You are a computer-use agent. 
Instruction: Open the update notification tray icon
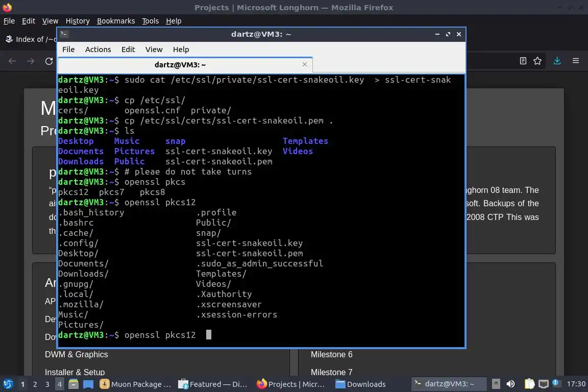556,383
